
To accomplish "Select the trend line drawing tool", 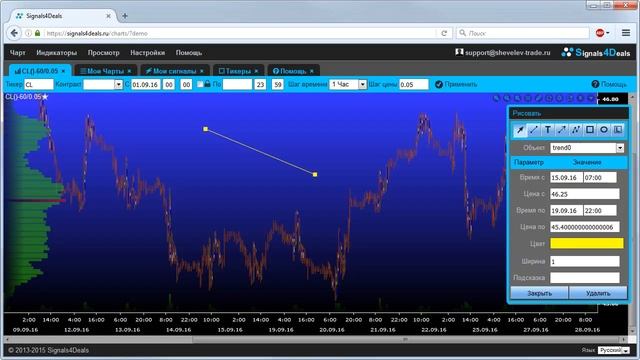I will pos(534,130).
